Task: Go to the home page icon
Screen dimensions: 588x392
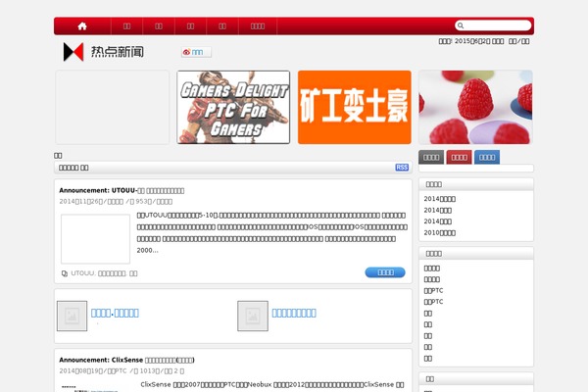Action: [x=82, y=25]
